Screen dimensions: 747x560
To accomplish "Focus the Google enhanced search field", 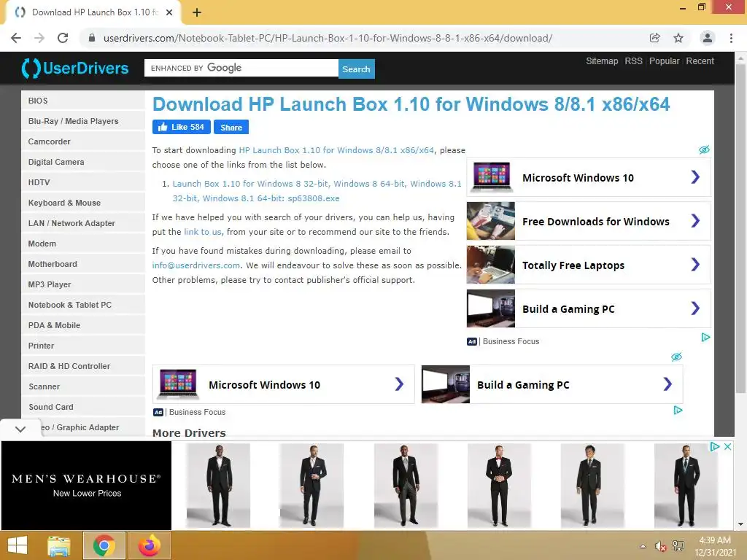I will pyautogui.click(x=241, y=68).
